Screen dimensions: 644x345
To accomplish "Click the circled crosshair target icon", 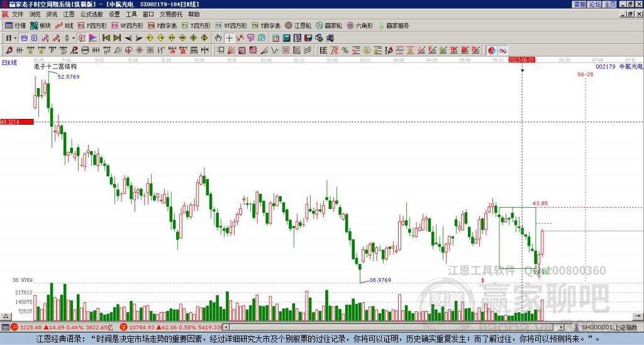I will click(x=128, y=50).
